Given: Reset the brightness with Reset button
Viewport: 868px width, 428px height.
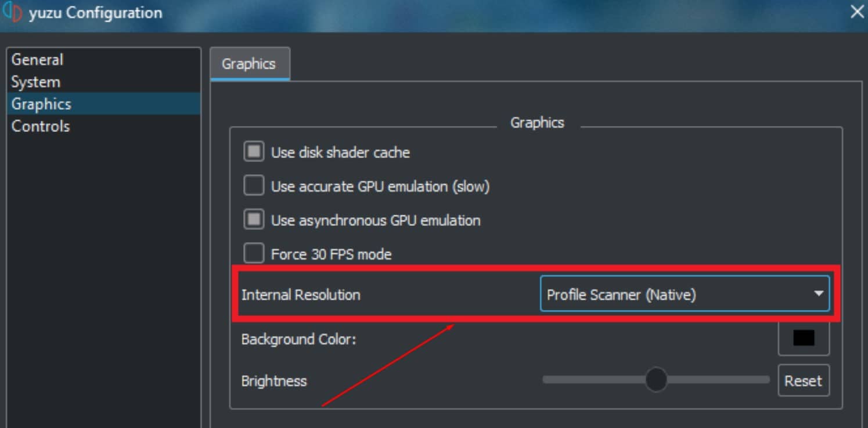Looking at the screenshot, I should click(804, 381).
